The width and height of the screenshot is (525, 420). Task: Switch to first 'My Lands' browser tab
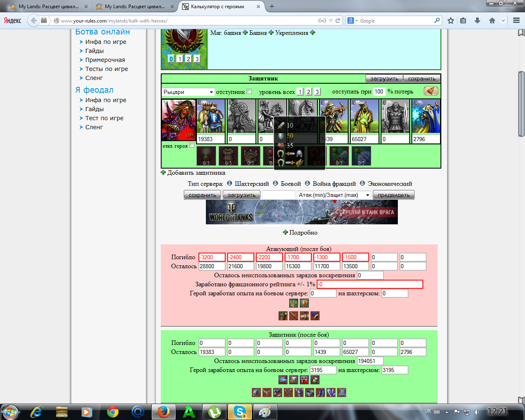pos(48,7)
